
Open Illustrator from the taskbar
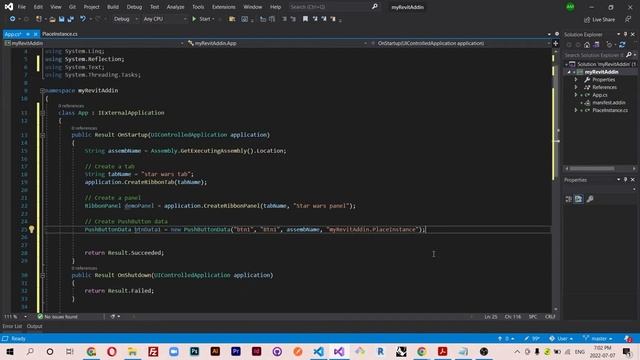click(215, 351)
